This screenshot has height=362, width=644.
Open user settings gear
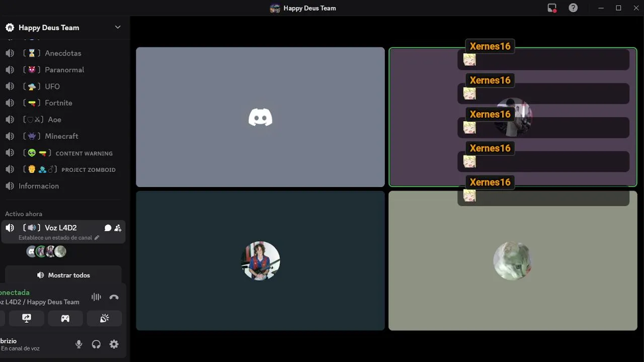click(114, 344)
